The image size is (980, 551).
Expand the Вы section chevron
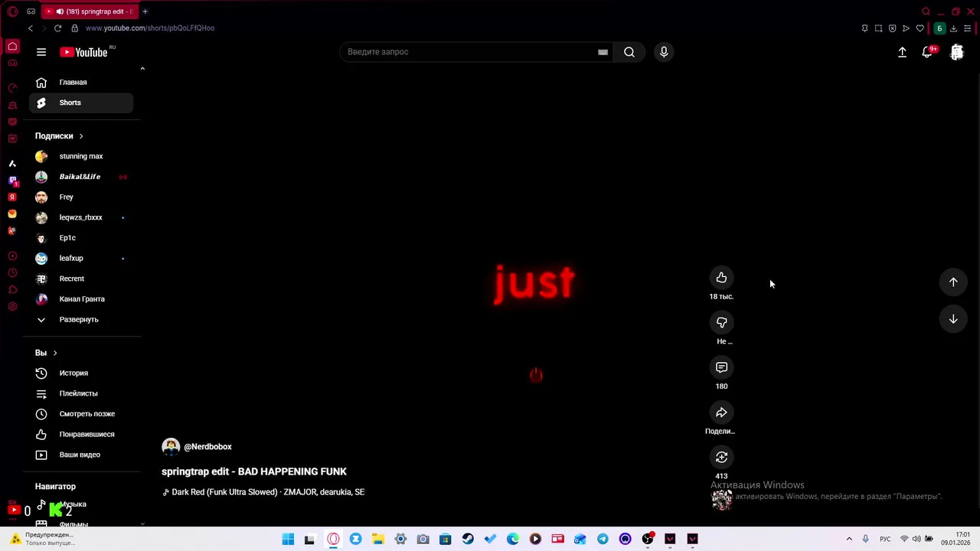[55, 353]
